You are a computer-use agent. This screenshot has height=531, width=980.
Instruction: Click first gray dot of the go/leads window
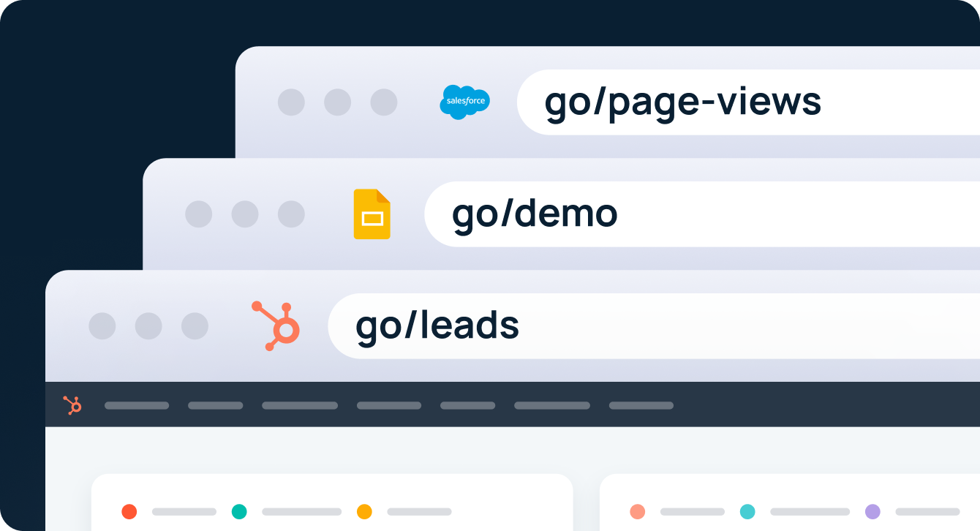click(102, 326)
